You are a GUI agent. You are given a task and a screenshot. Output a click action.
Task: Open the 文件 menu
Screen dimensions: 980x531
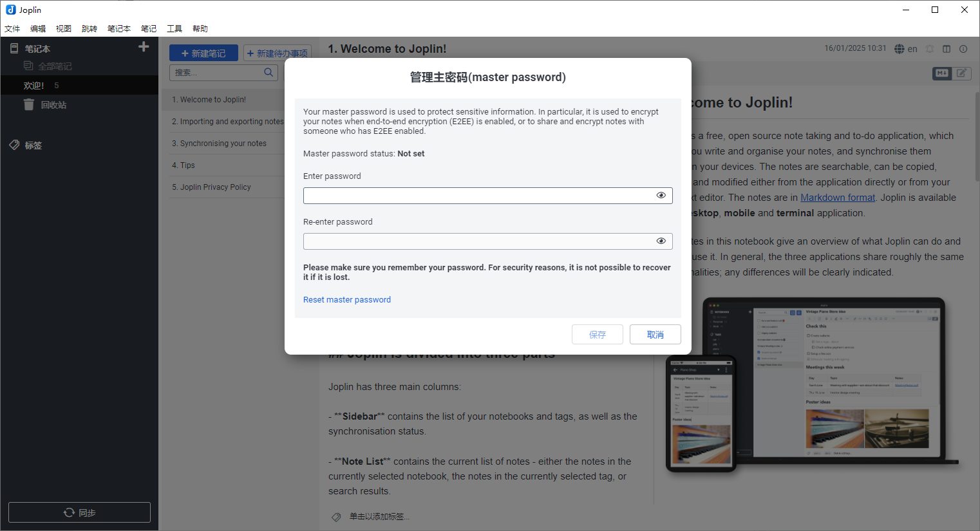point(12,29)
